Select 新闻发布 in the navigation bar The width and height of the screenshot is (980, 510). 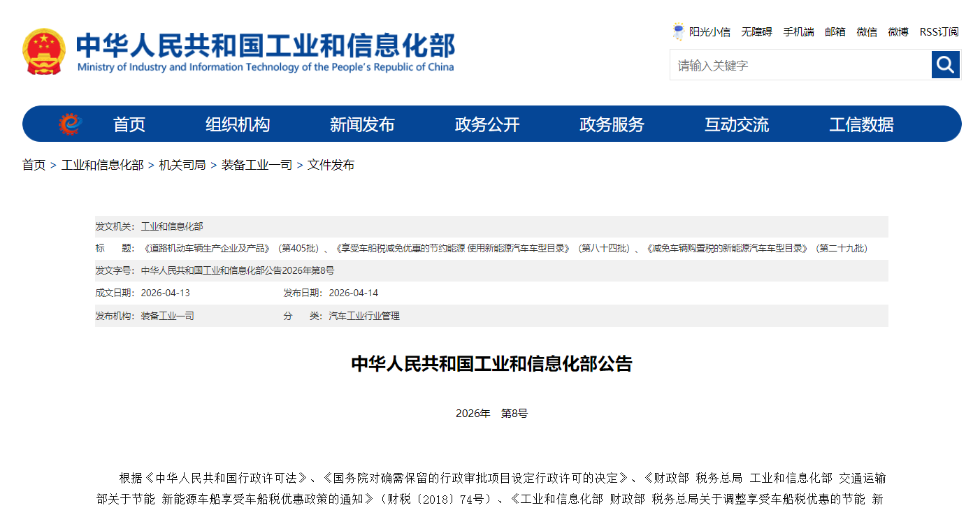[362, 124]
